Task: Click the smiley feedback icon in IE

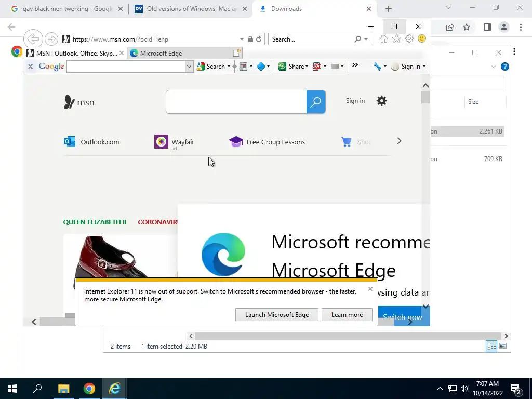Action: [422, 38]
